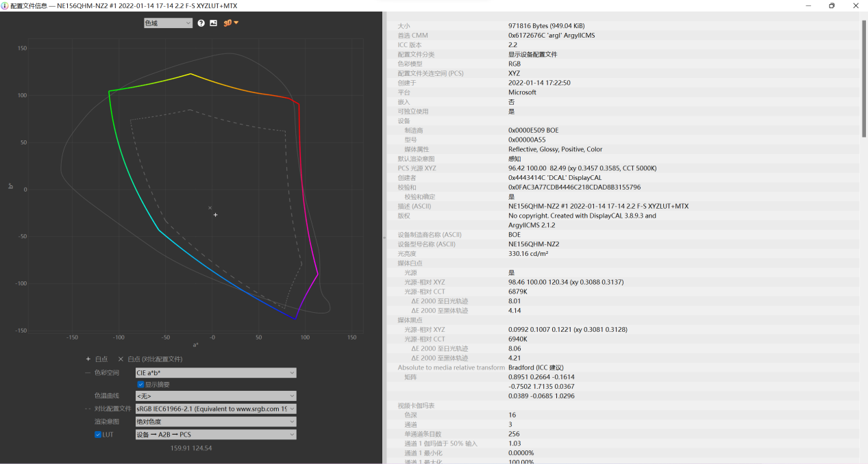Open the 色温曲线 <无> dropdown
Screen dimensions: 868x464
coord(215,396)
